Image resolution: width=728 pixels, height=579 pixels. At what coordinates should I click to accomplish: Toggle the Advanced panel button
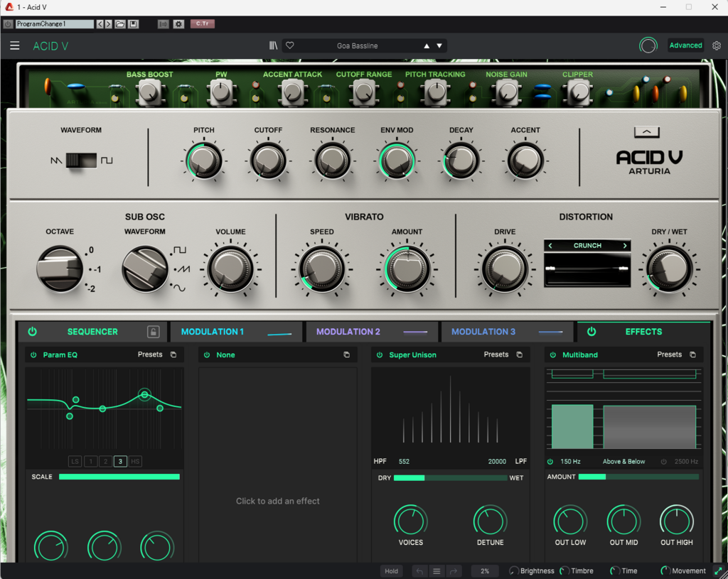click(x=686, y=45)
